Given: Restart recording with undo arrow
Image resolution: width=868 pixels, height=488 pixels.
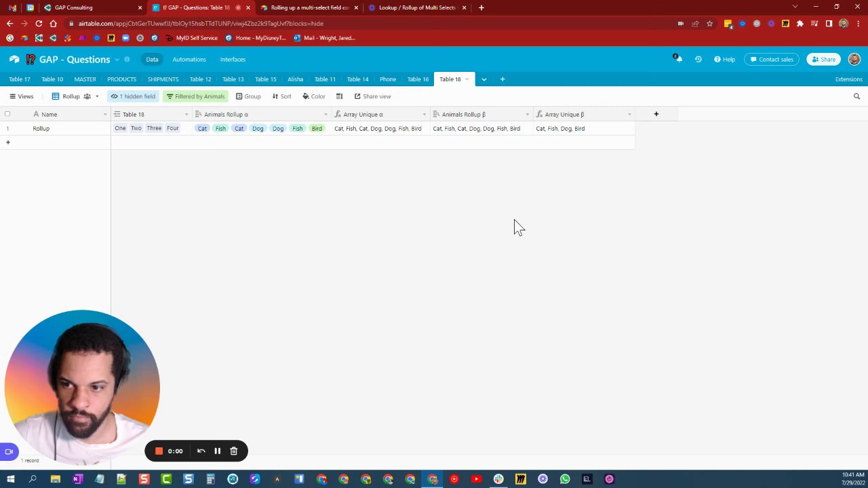Looking at the screenshot, I should coord(201,451).
